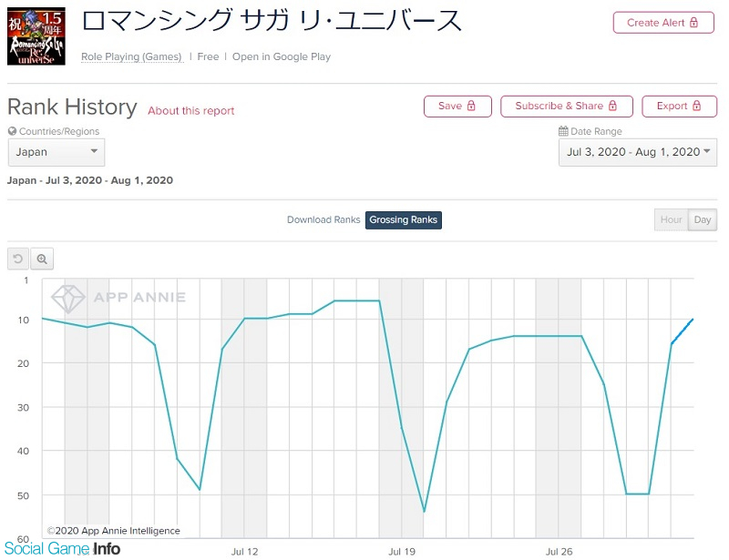Open the Date Range dropdown
729x560 pixels.
(x=638, y=152)
